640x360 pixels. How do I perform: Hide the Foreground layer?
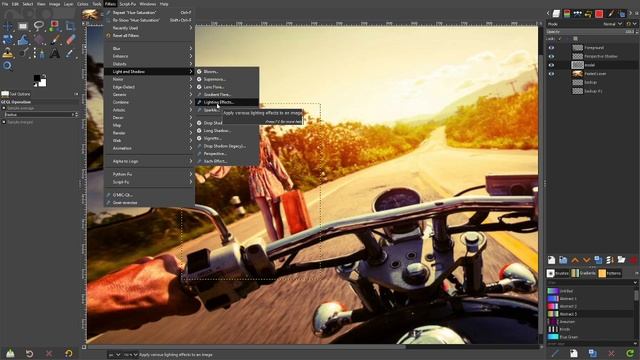click(x=551, y=48)
